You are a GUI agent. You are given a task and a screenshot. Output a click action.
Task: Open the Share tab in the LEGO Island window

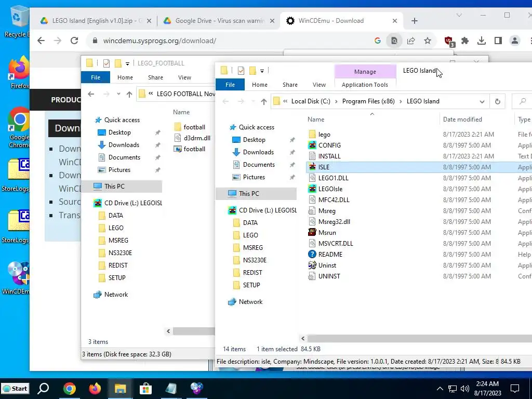290,85
